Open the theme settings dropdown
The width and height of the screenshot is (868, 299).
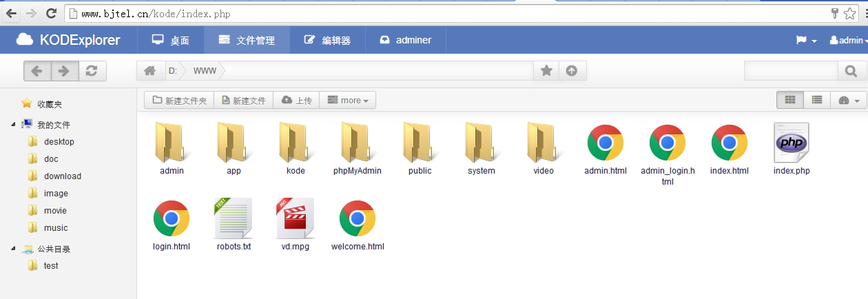pos(848,101)
